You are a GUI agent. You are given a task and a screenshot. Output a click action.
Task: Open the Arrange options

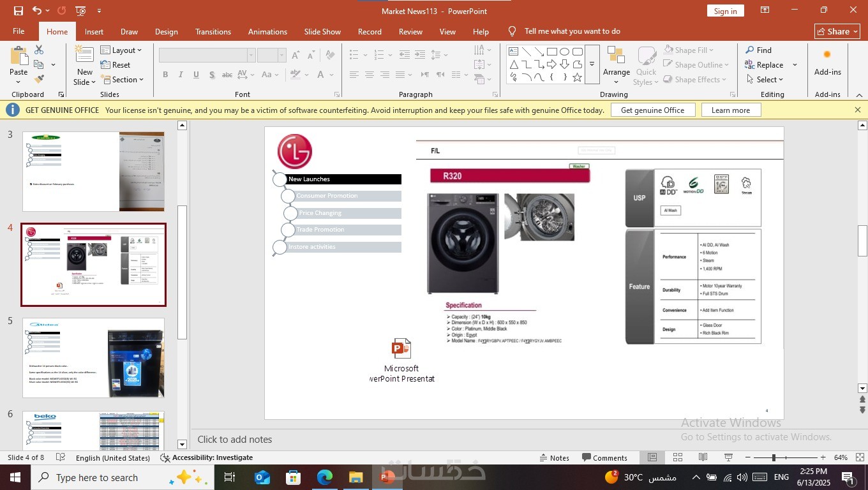pyautogui.click(x=616, y=65)
